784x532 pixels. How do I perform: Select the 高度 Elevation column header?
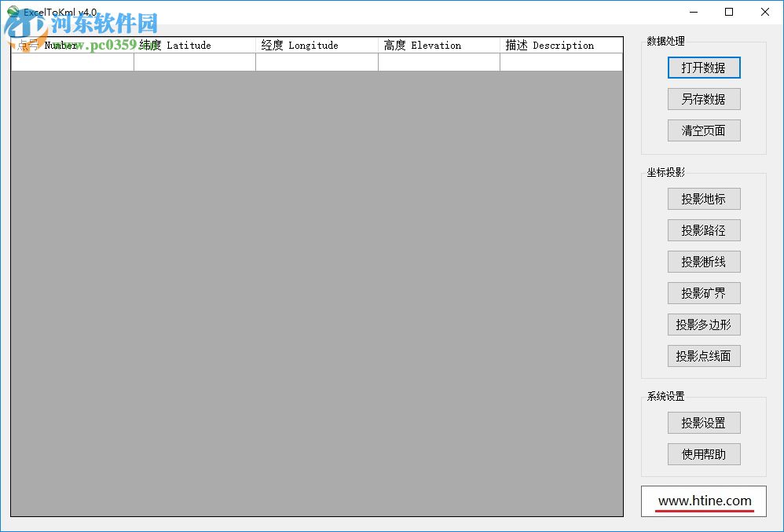coord(438,45)
